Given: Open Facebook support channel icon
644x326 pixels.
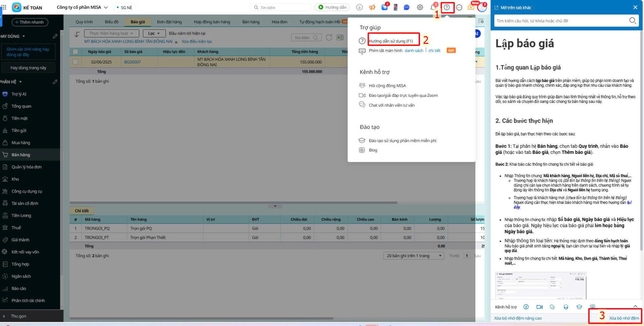Looking at the screenshot, I should pyautogui.click(x=526, y=307).
